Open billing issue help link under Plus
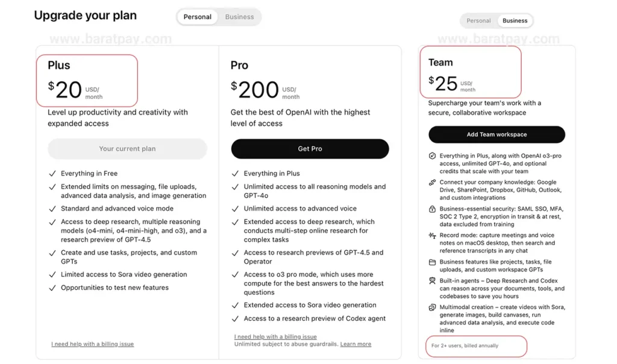 click(x=93, y=344)
